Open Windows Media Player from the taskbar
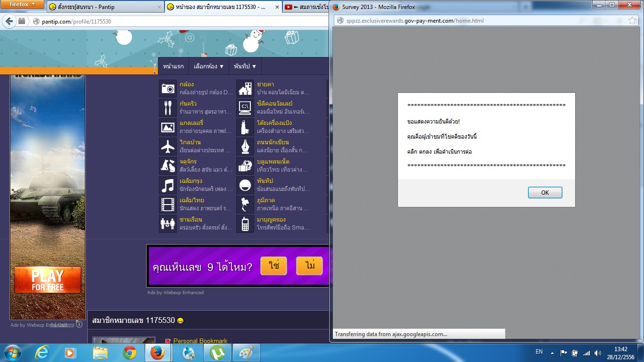 70,353
